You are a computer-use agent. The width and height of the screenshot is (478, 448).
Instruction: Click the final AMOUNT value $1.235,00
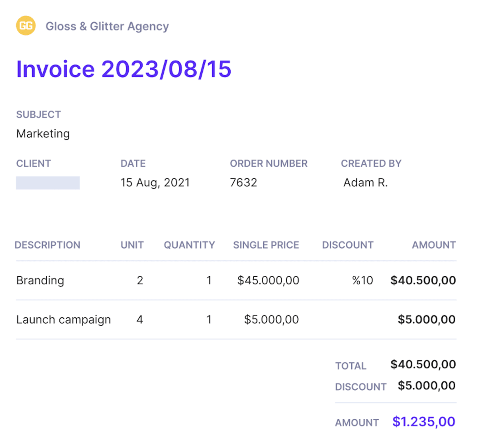tap(423, 421)
